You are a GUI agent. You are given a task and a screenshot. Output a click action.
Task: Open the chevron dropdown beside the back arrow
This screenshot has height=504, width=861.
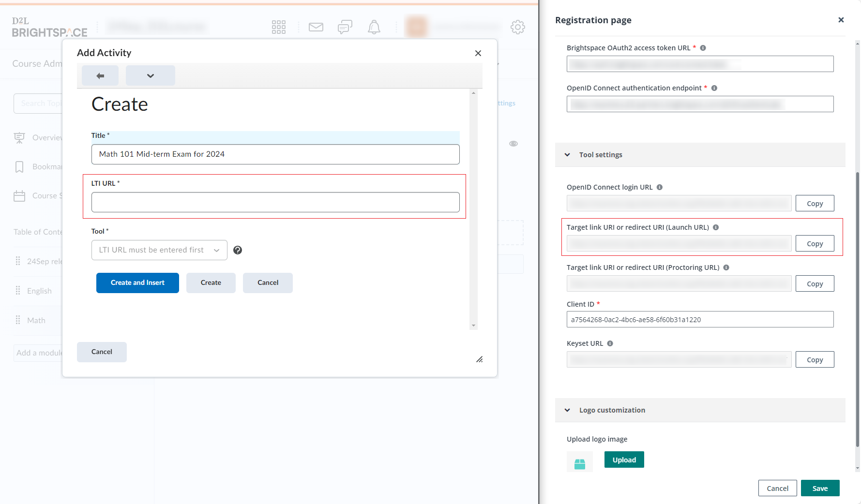point(151,75)
